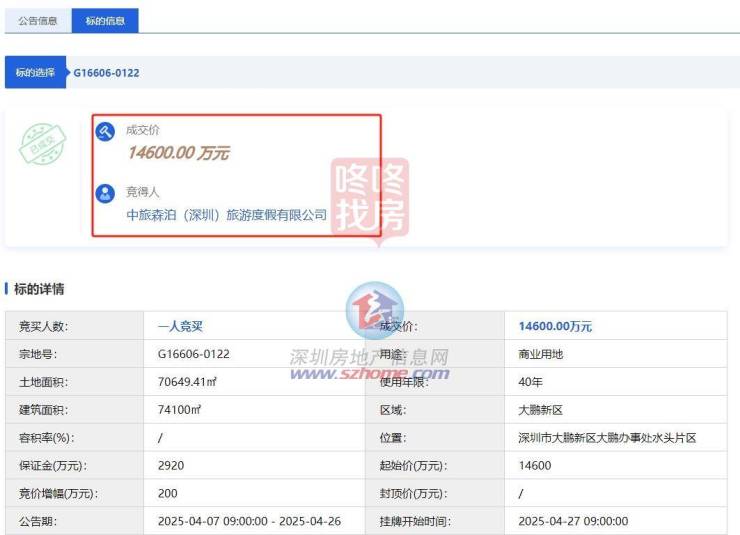Click the auction gavel icon beside 成交价
Viewport: 740px width, 535px height.
click(x=105, y=132)
